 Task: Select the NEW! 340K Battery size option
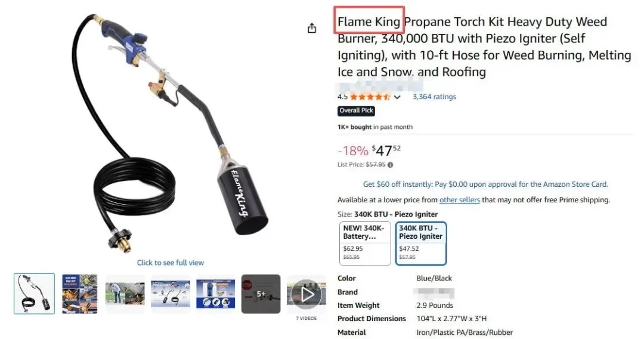click(x=365, y=244)
